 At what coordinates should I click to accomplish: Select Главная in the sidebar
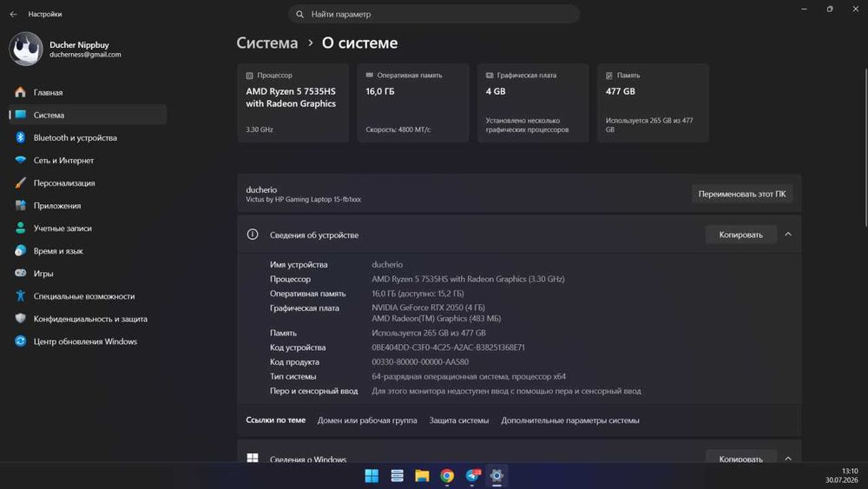click(88, 92)
